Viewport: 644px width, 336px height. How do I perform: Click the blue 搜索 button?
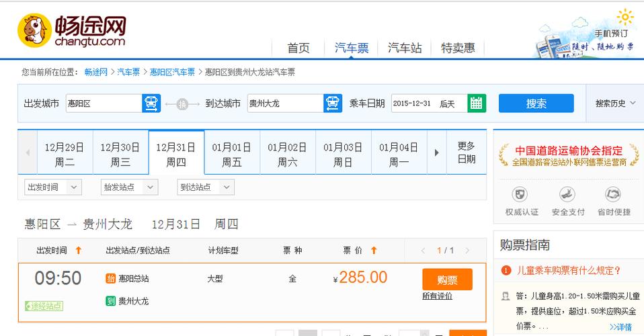(536, 103)
